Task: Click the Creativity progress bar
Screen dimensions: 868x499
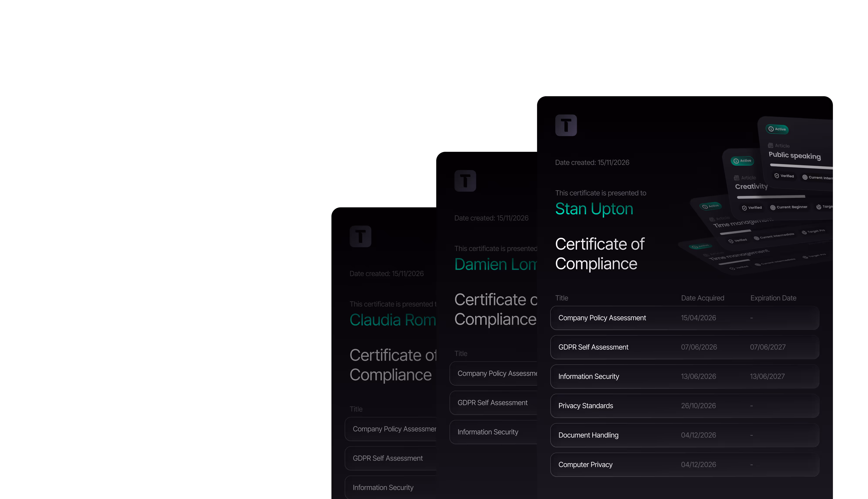Action: [x=771, y=197]
